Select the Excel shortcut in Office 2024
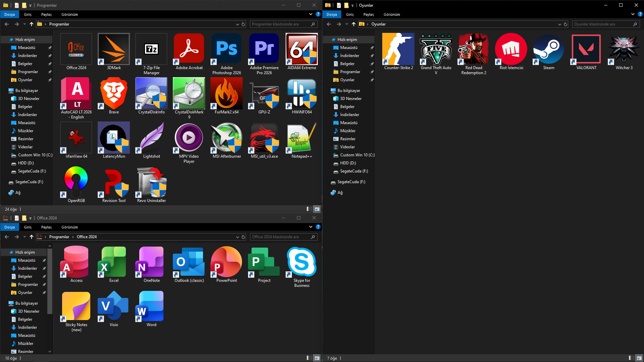 pyautogui.click(x=114, y=262)
